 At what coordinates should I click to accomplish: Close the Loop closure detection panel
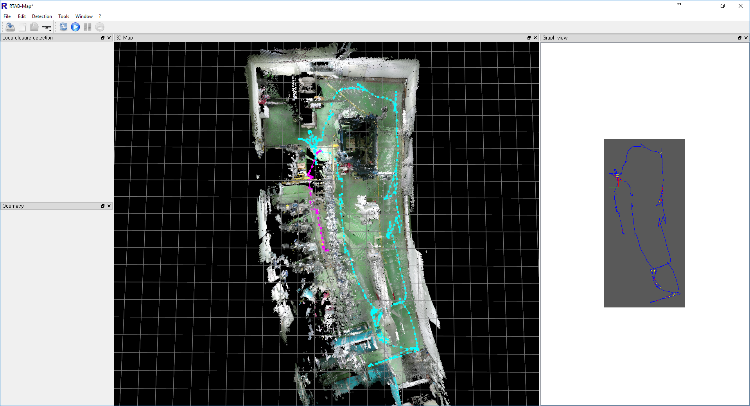tap(109, 38)
